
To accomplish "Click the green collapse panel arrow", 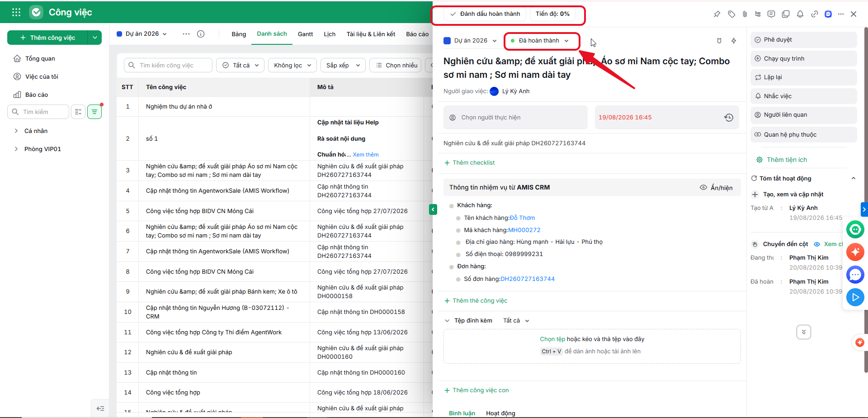I will click(433, 209).
